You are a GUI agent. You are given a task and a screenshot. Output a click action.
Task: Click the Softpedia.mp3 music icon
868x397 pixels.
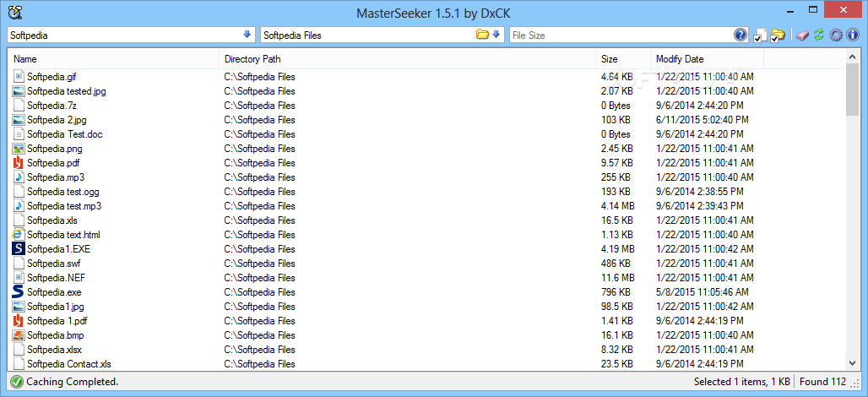click(x=19, y=177)
